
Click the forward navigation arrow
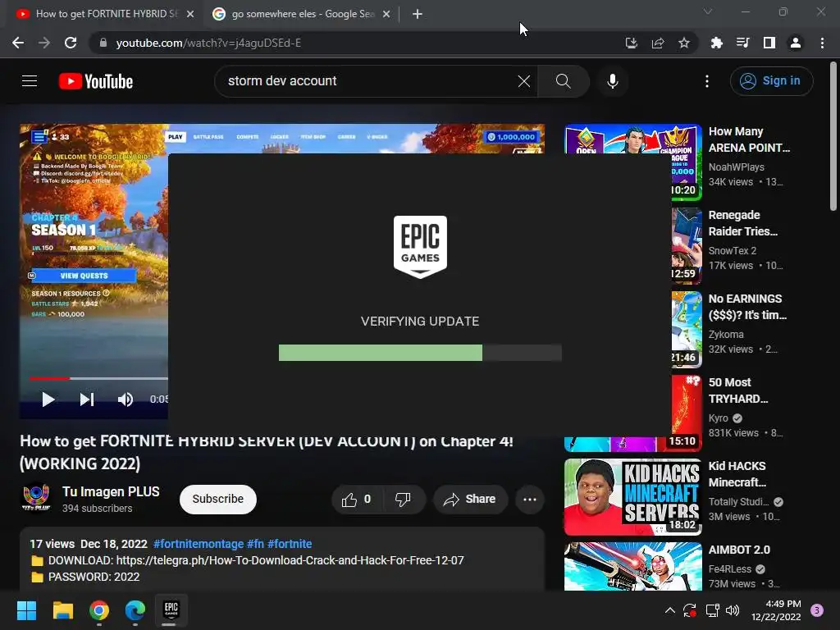44,43
